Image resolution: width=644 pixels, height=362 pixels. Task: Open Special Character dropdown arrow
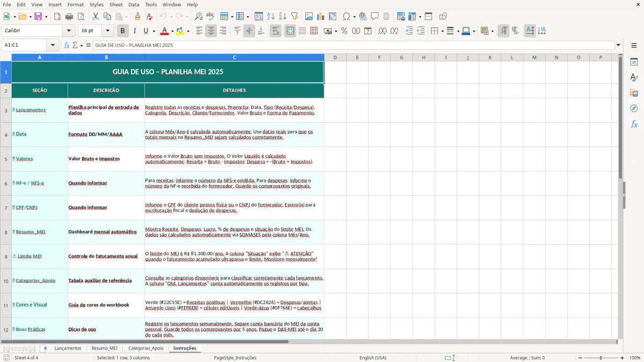(354, 17)
